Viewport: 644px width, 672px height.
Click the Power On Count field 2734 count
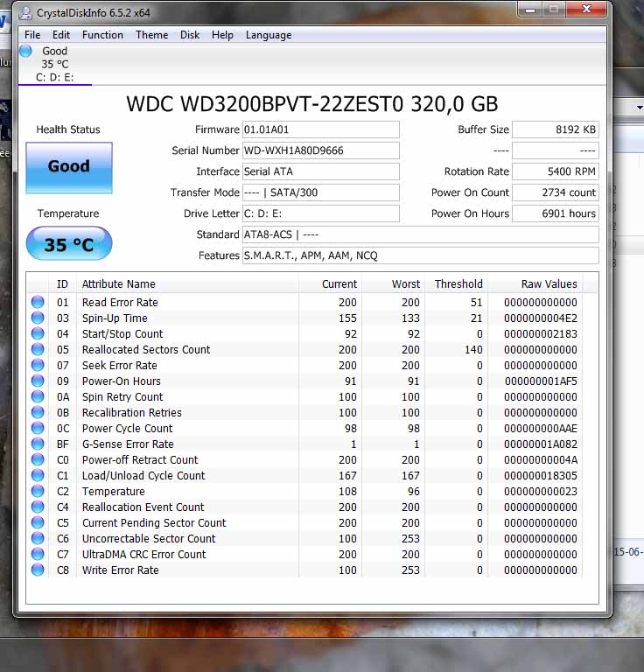[556, 192]
